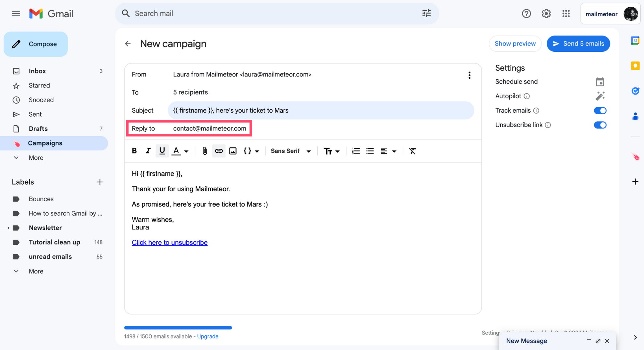This screenshot has width=644, height=350.
Task: Open Google Tasks side panel icon
Action: pos(635,91)
